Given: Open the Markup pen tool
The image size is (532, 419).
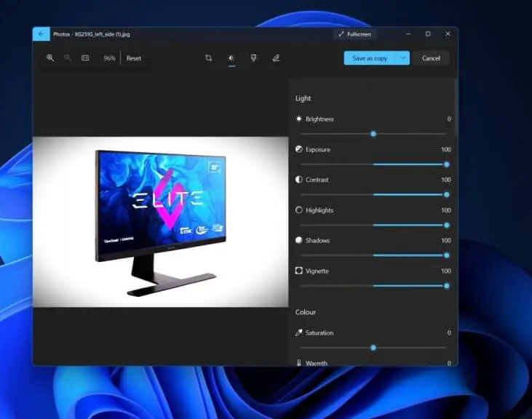Looking at the screenshot, I should pyautogui.click(x=276, y=58).
